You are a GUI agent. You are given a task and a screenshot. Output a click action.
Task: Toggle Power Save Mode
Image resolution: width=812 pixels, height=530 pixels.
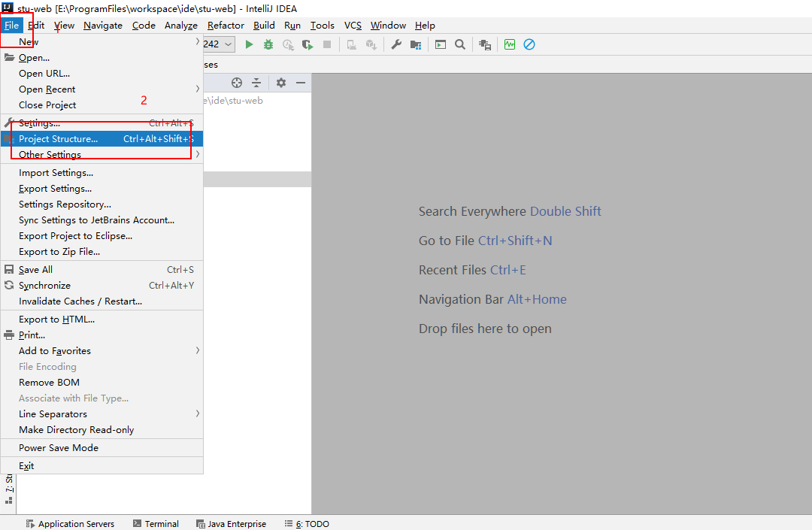click(x=101, y=448)
